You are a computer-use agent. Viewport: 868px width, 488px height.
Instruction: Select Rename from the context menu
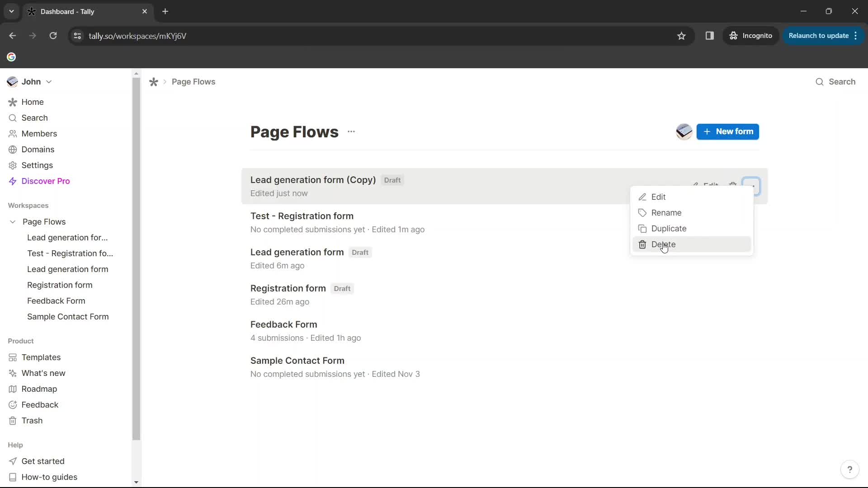[666, 213]
